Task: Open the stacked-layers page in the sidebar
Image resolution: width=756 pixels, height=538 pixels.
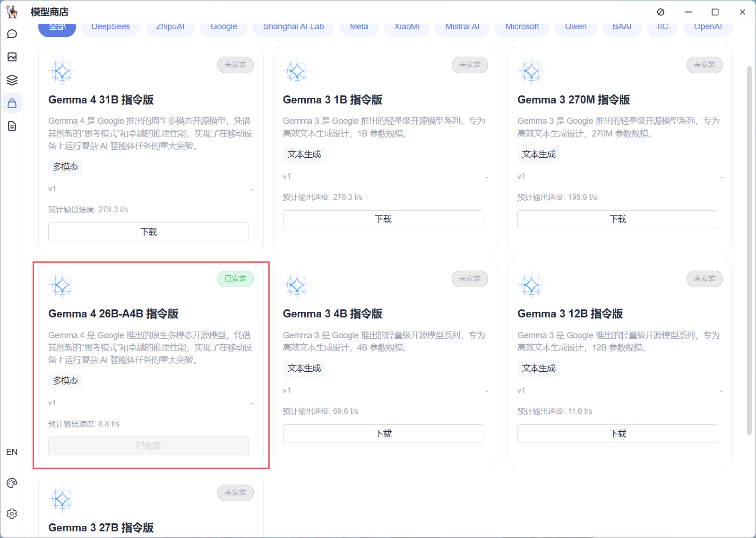Action: click(x=12, y=80)
